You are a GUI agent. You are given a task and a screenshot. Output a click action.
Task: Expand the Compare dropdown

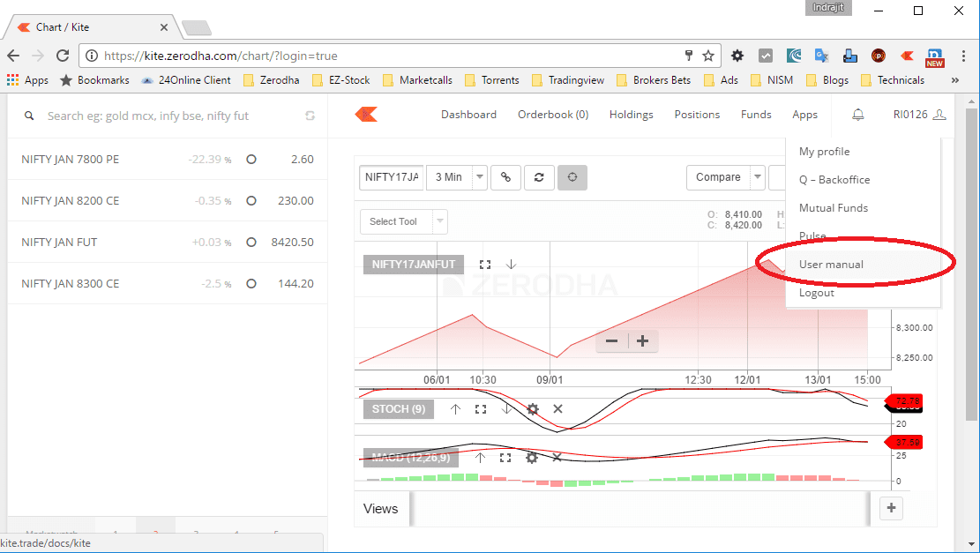(x=757, y=177)
